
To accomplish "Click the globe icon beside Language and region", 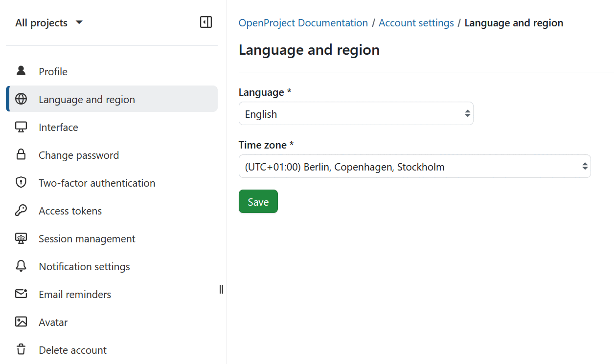I will click(x=21, y=99).
